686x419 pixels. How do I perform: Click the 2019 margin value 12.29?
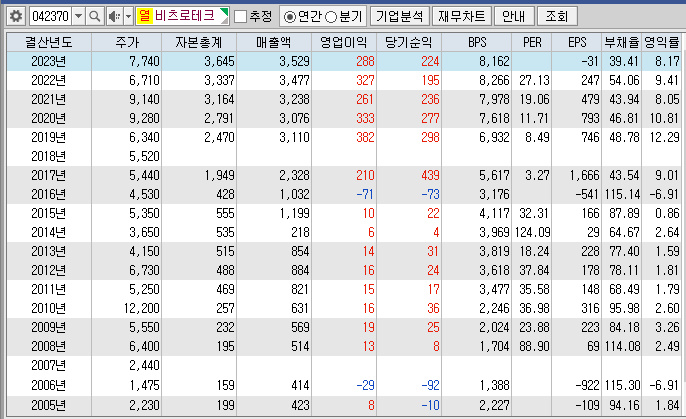(x=665, y=137)
